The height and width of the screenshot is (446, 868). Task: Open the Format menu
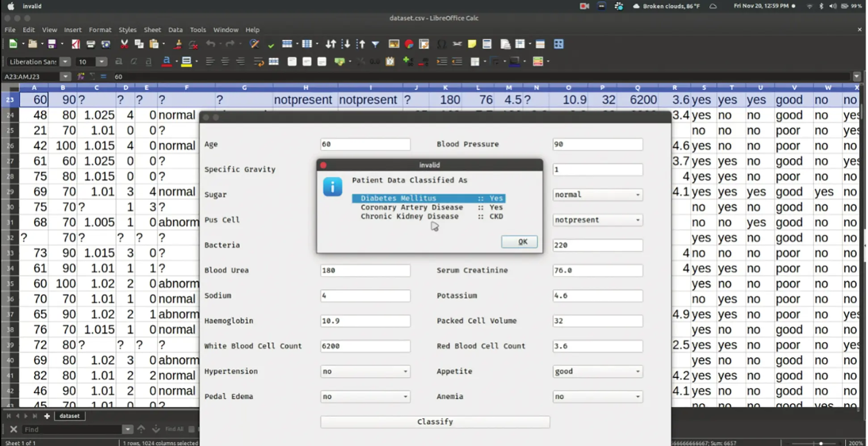100,29
